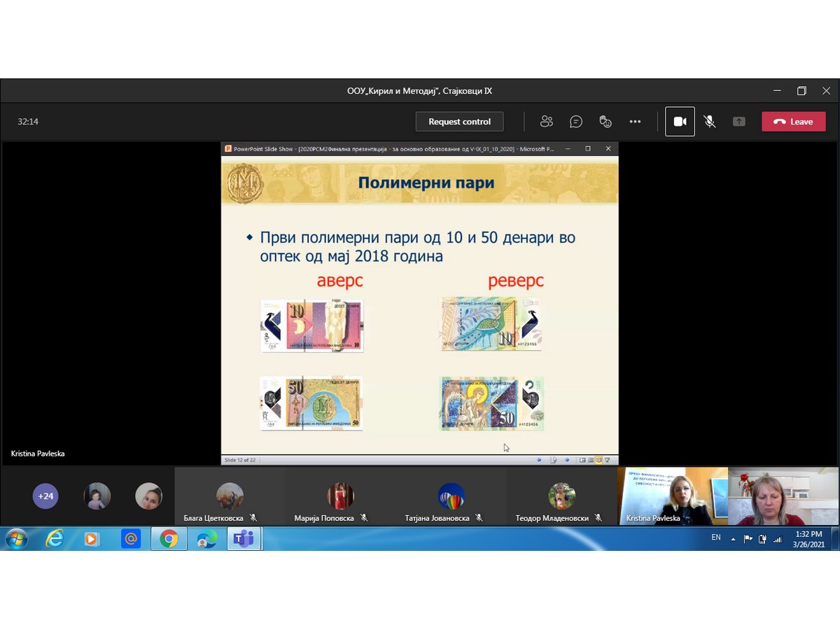Select the first participant avatar after +24
This screenshot has width=840, height=630.
[97, 496]
